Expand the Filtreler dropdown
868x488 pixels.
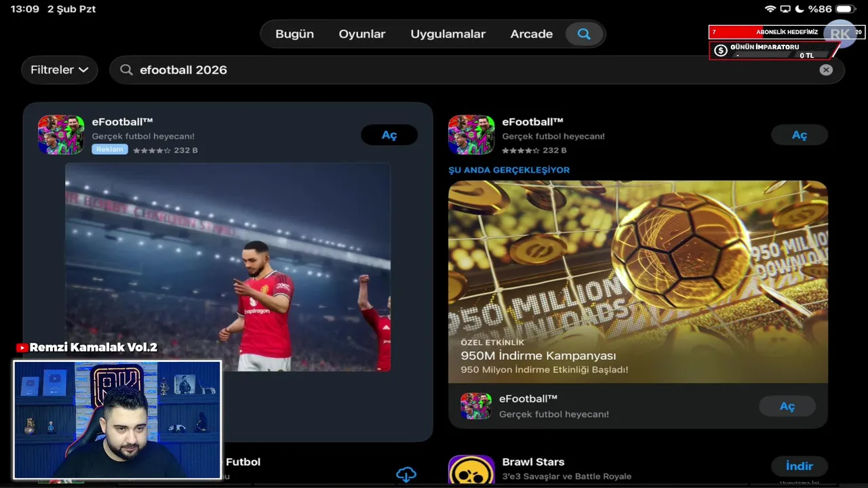point(60,70)
